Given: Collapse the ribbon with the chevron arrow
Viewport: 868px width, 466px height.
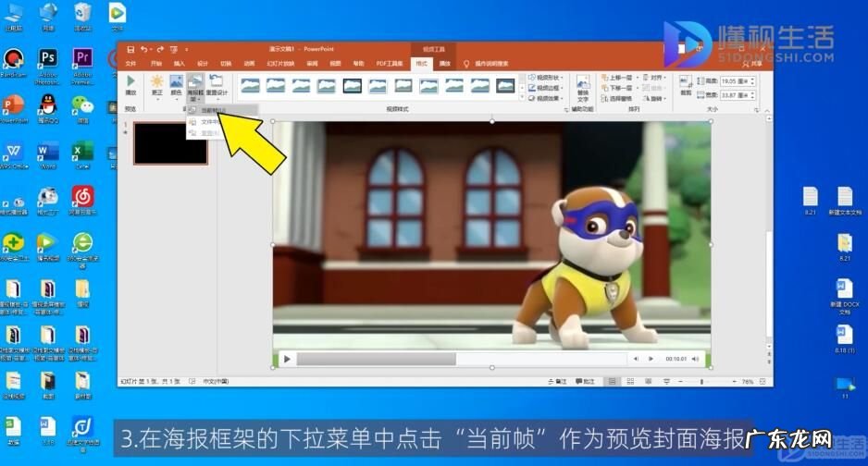Looking at the screenshot, I should tap(767, 111).
